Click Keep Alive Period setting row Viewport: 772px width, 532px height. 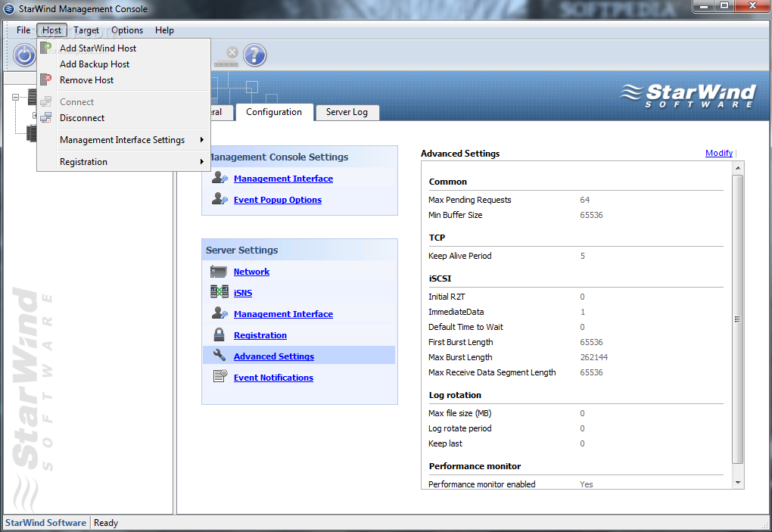pyautogui.click(x=575, y=256)
